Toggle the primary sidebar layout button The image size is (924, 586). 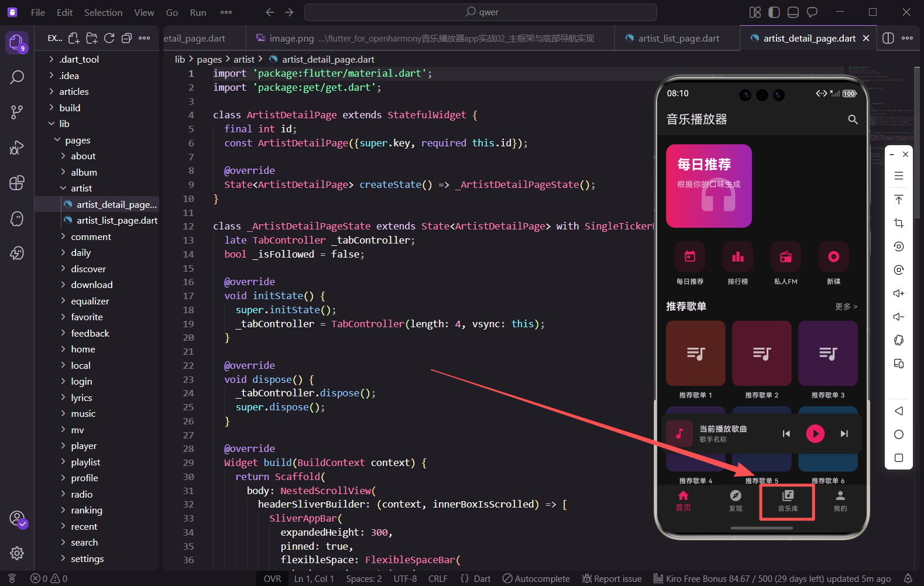pyautogui.click(x=774, y=12)
